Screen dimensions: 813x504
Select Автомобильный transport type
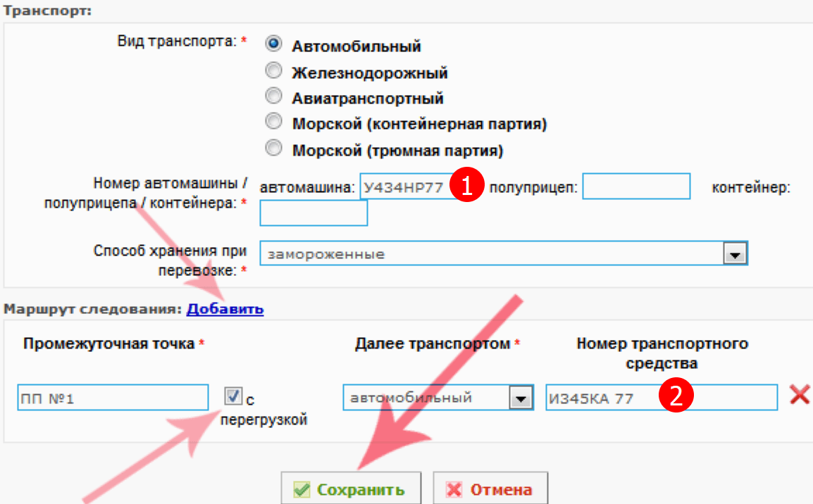(273, 44)
